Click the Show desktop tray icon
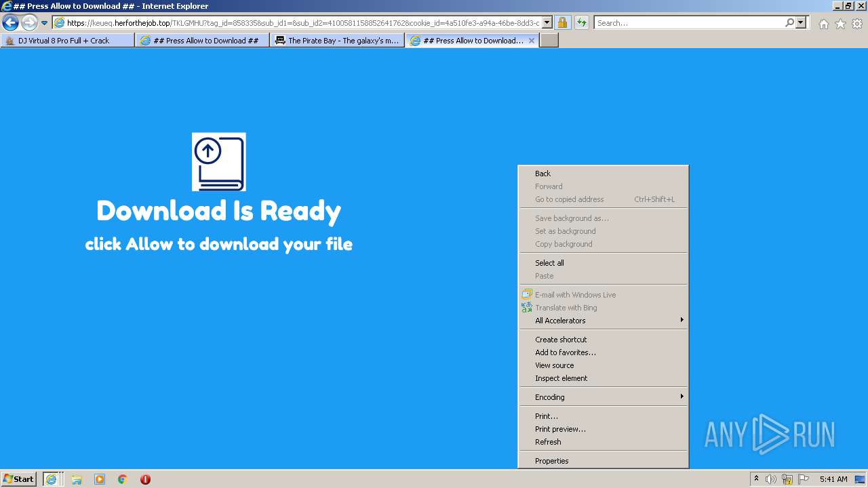Screen dimensions: 868x488 point(860,479)
